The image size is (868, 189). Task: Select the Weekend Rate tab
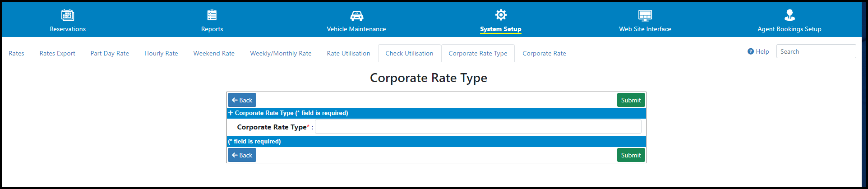pos(214,53)
